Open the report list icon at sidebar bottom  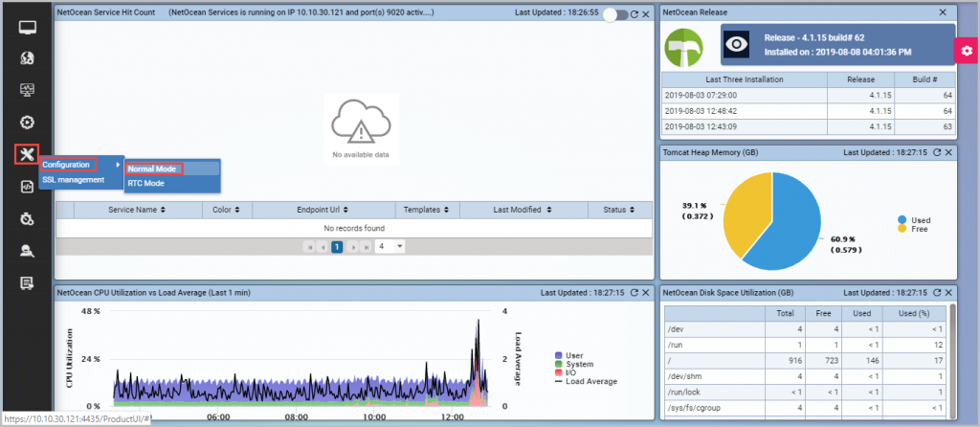[x=27, y=283]
